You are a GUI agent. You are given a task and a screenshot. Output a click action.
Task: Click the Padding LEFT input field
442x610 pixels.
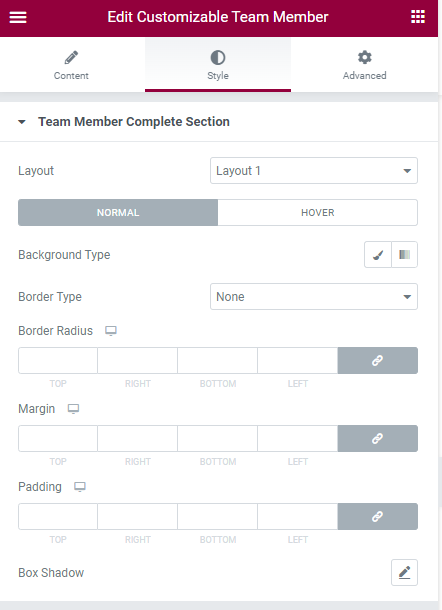click(x=298, y=516)
